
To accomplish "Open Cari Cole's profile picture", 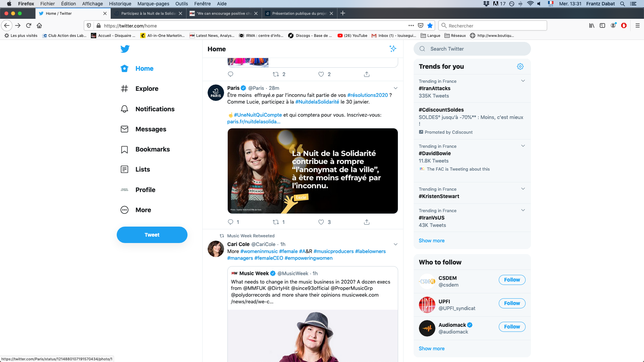I will tap(216, 249).
